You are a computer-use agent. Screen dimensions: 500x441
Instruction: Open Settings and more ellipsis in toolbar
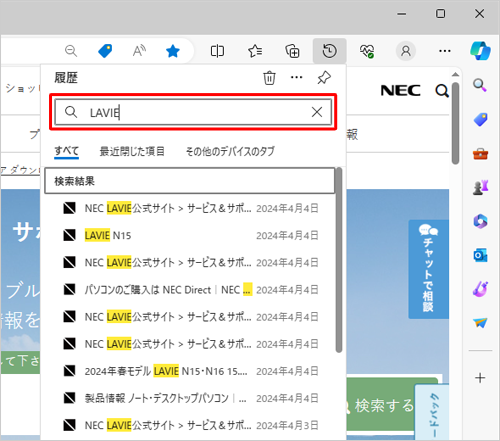coord(445,51)
